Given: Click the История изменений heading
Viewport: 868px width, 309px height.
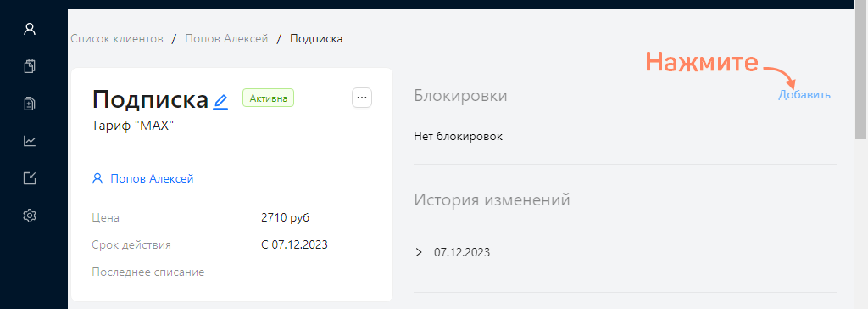Looking at the screenshot, I should tap(492, 199).
